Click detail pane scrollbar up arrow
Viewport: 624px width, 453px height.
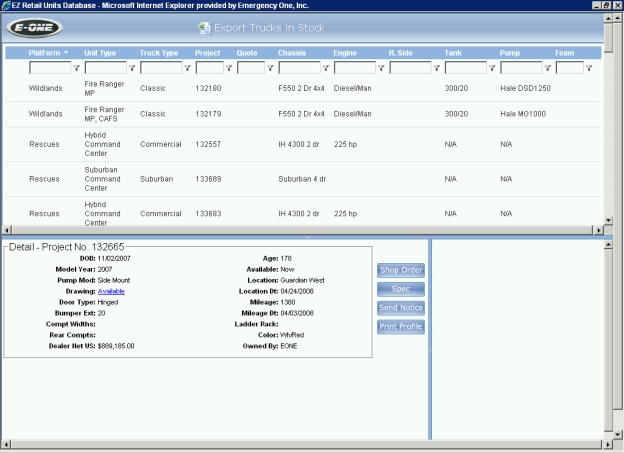[608, 245]
